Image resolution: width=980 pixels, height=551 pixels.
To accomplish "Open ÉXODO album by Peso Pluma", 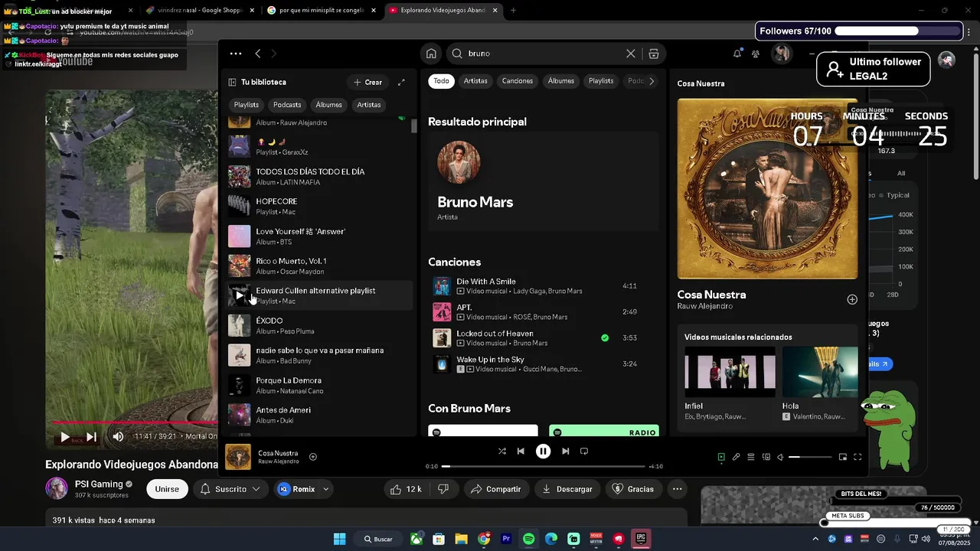I will [x=320, y=325].
